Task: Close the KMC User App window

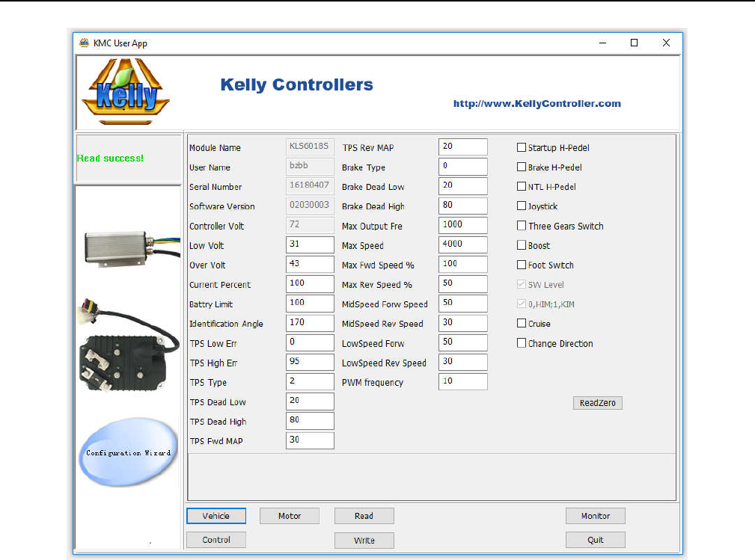Action: [x=666, y=43]
